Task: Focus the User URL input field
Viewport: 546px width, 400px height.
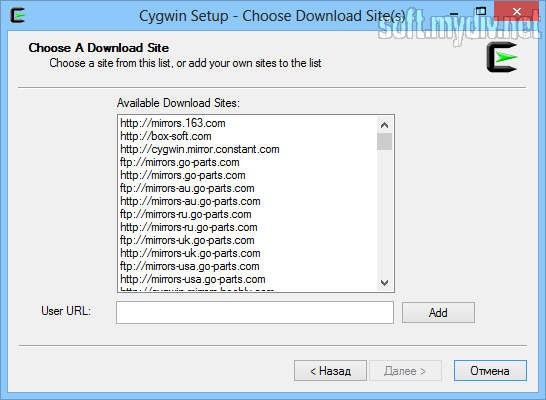Action: coord(255,312)
